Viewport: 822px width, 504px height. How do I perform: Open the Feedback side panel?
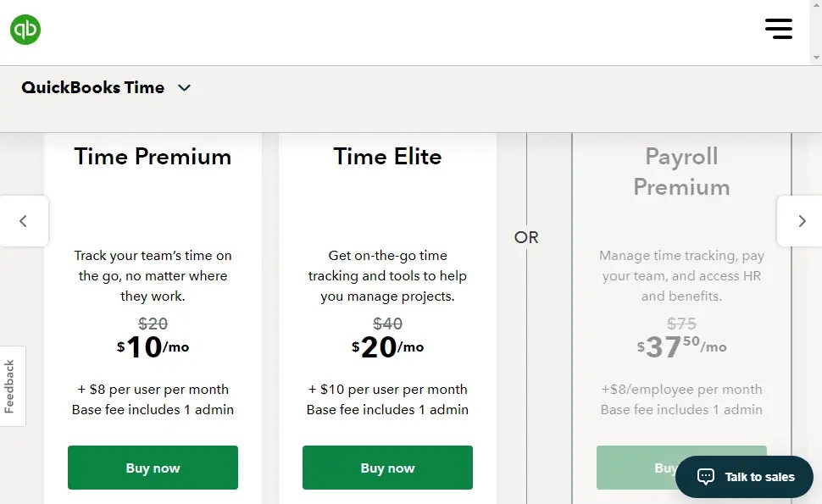(x=10, y=385)
